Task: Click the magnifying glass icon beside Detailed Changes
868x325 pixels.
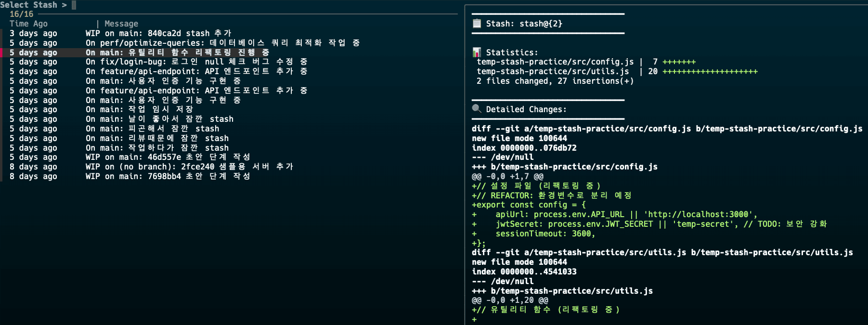Action: (x=477, y=109)
